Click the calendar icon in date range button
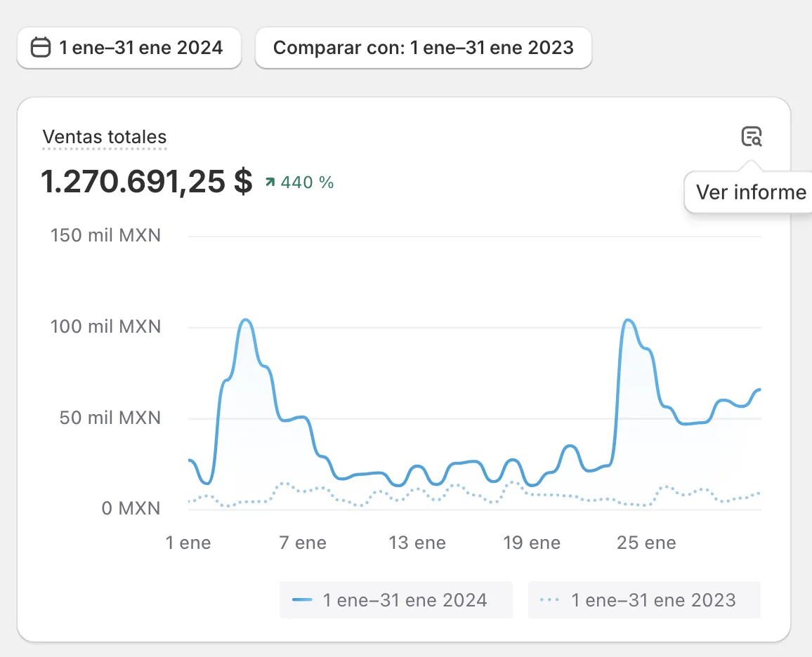Image resolution: width=812 pixels, height=657 pixels. pos(41,48)
